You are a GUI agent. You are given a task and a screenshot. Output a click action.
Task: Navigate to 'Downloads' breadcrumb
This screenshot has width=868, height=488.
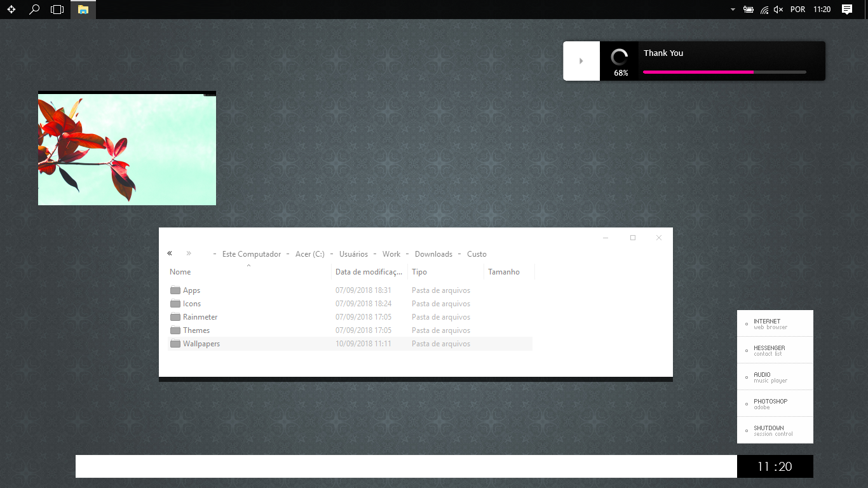(433, 254)
